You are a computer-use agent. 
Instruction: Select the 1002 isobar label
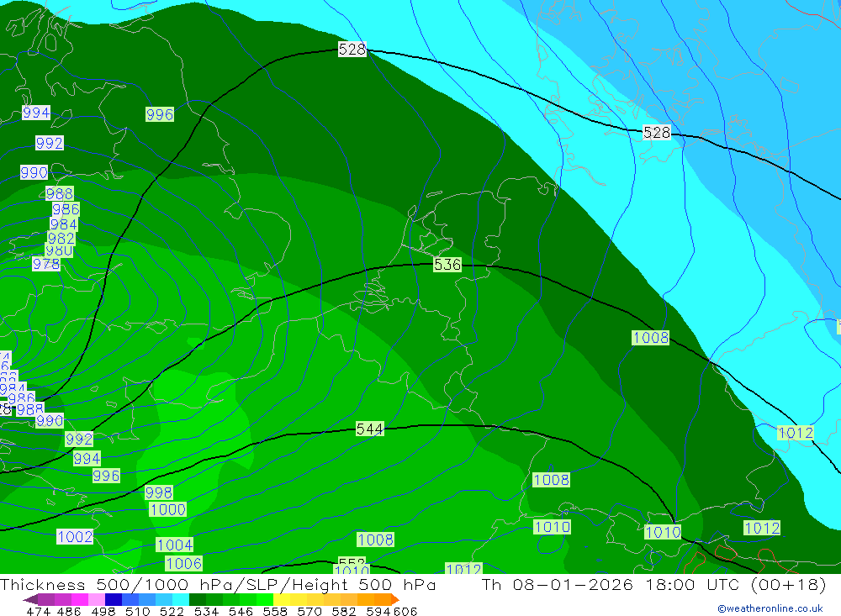(x=75, y=536)
